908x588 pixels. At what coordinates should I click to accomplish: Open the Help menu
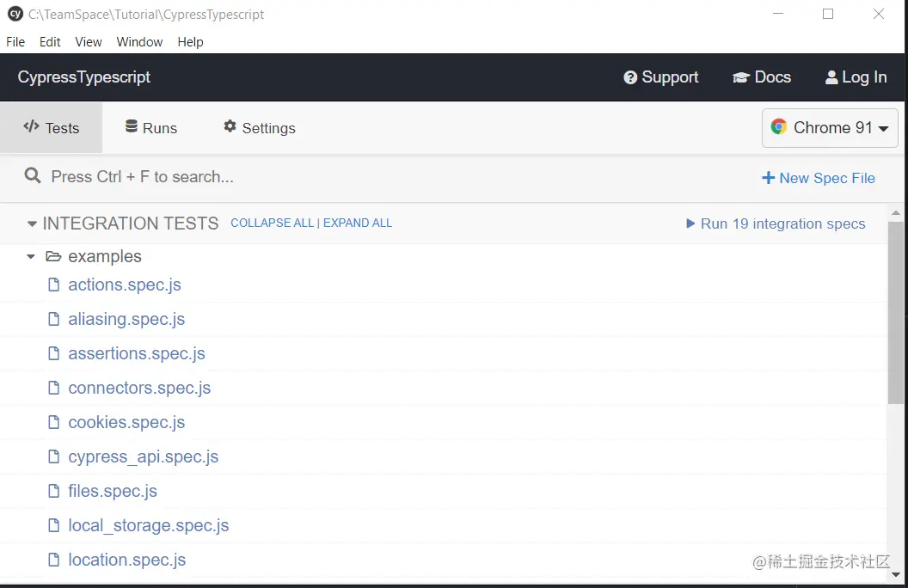point(191,42)
